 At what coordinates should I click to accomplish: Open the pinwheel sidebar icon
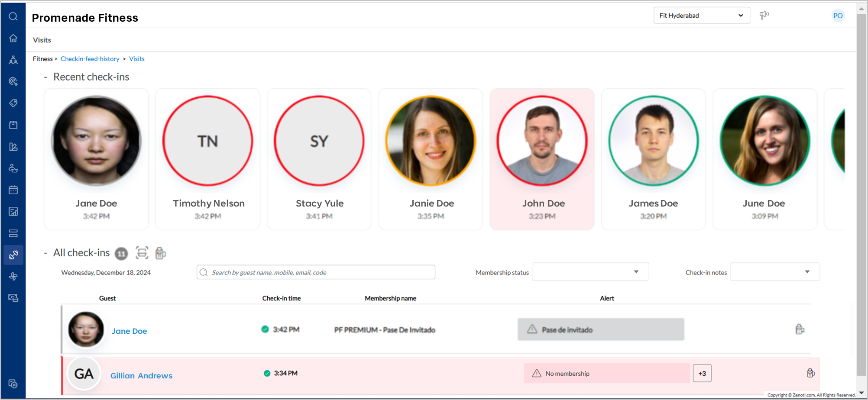pos(13,276)
